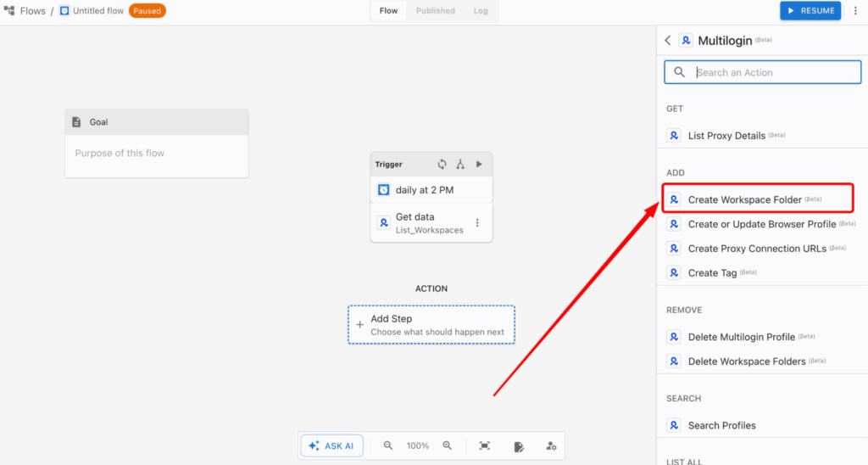Image resolution: width=868 pixels, height=465 pixels.
Task: Click the plus icon in Add Step
Action: point(359,325)
